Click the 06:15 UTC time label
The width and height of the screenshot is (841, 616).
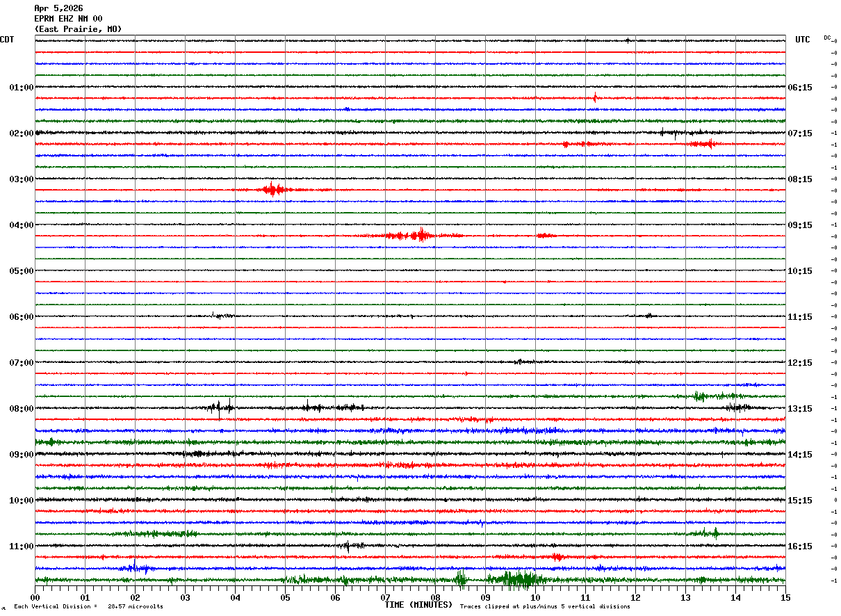click(799, 88)
